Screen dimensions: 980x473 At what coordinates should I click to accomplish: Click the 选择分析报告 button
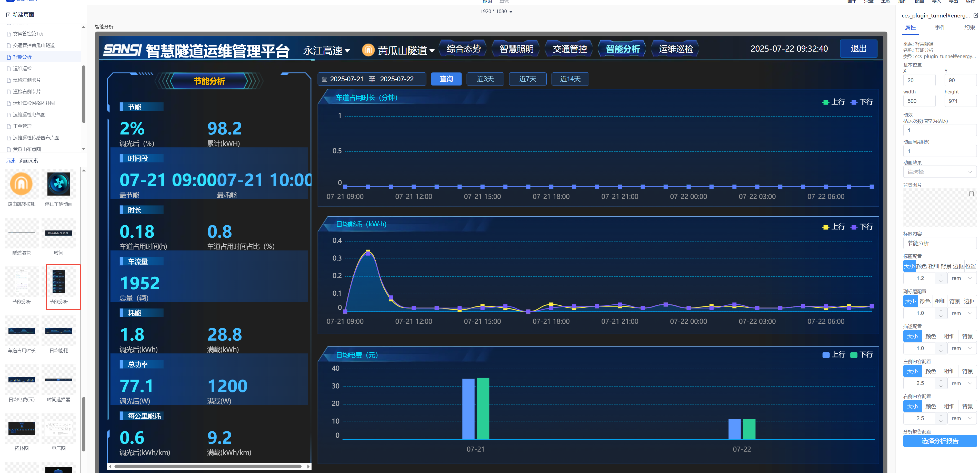[x=940, y=441]
